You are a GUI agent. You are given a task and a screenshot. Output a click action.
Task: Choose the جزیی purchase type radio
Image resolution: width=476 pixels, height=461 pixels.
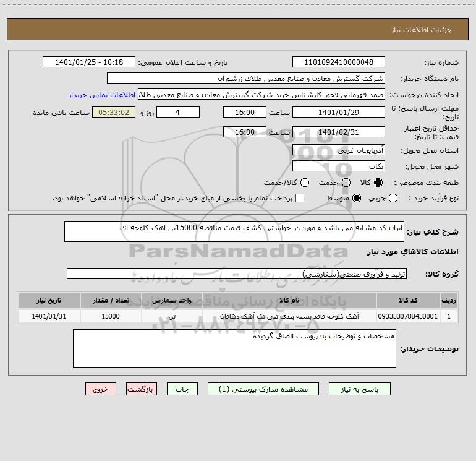[x=393, y=198]
